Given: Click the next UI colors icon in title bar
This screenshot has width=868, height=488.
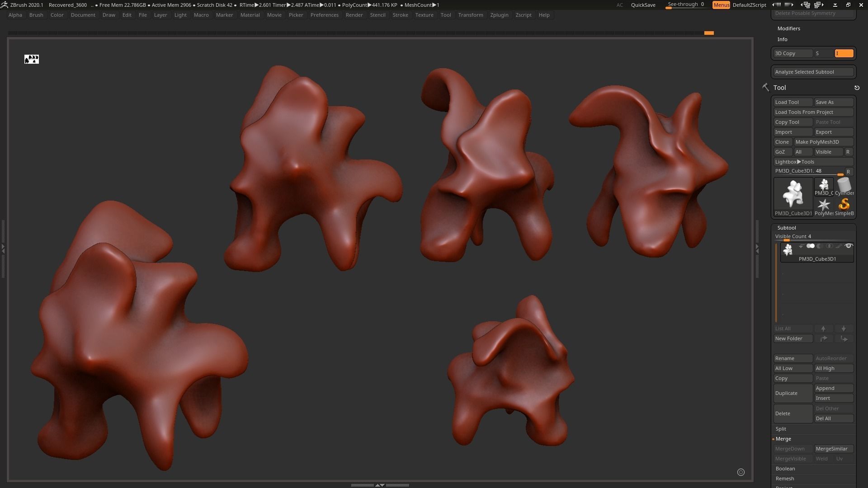Looking at the screenshot, I should pos(789,5).
